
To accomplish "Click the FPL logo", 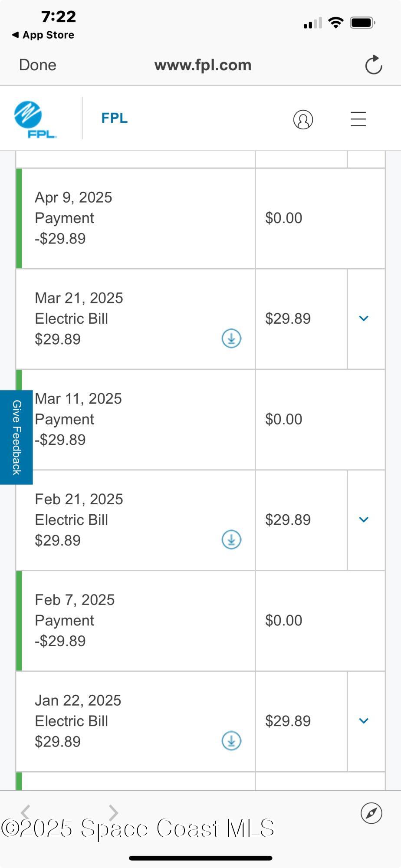I will (35, 119).
